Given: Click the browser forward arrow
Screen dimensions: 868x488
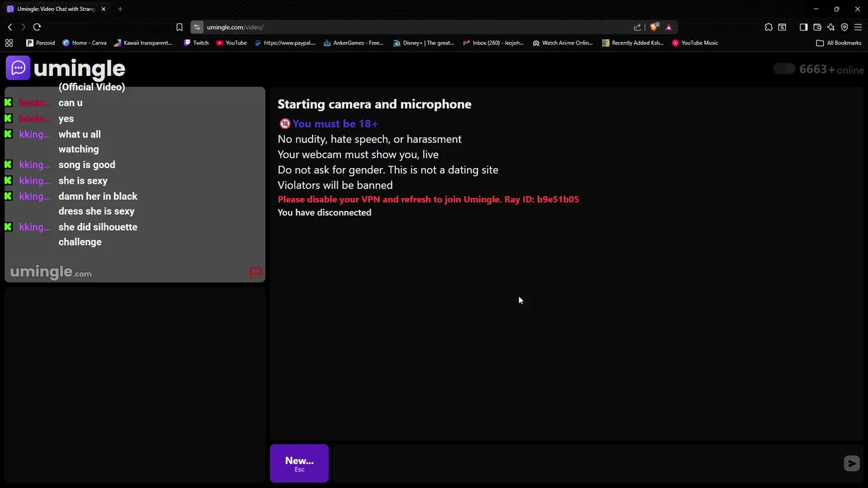Looking at the screenshot, I should [23, 27].
